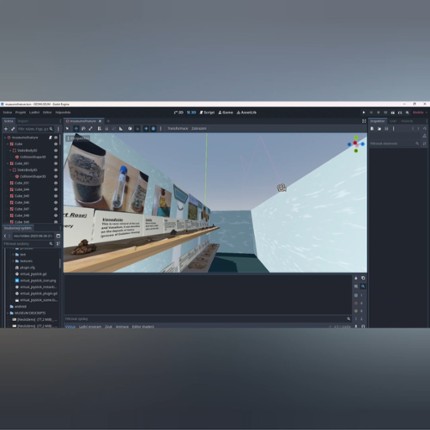Open the renderer dropdown at top right

pos(420,113)
